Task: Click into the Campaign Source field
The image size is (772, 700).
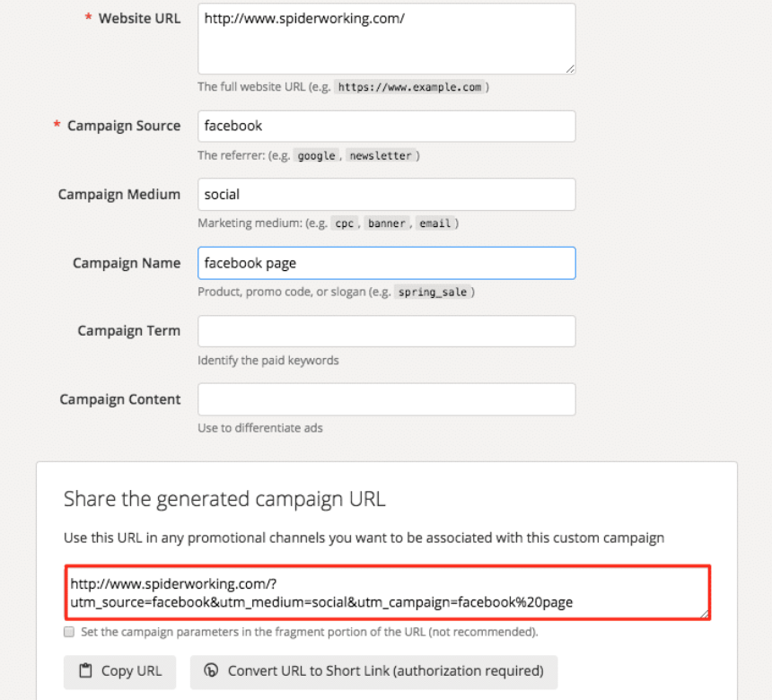Action: click(x=386, y=127)
